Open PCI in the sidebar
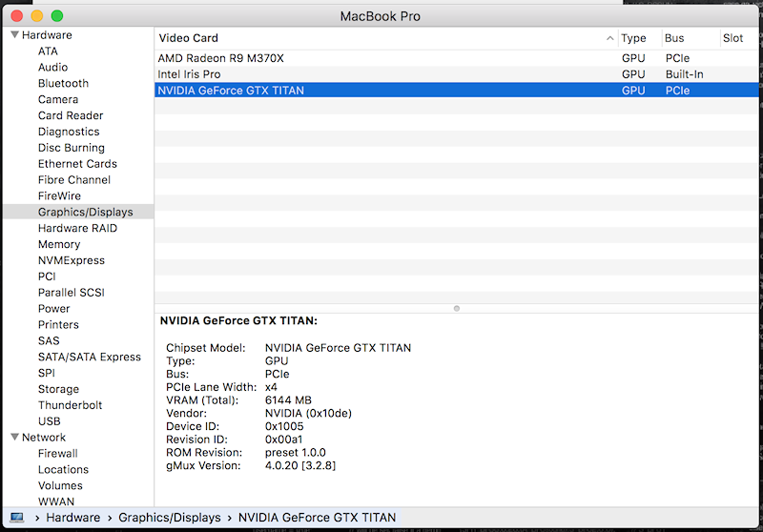 [x=47, y=276]
